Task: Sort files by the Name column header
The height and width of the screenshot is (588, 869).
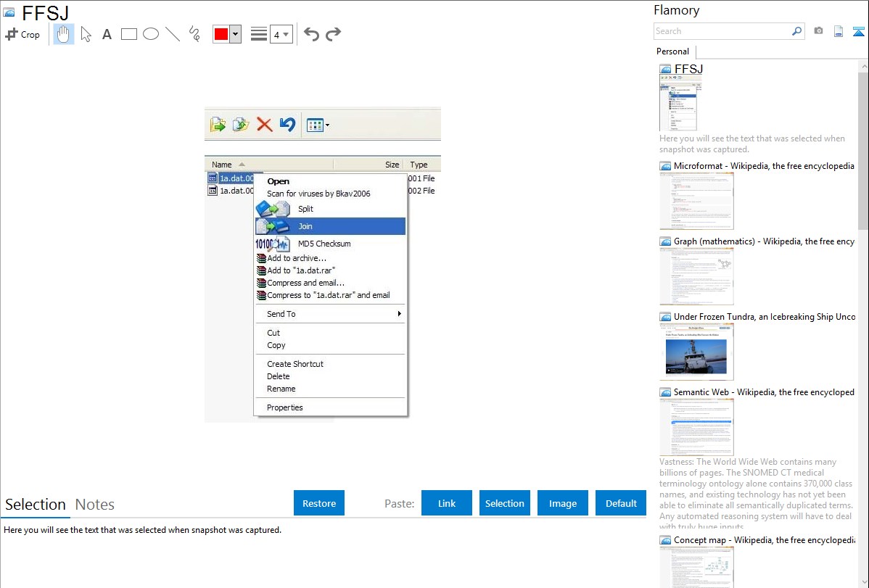Action: 269,165
